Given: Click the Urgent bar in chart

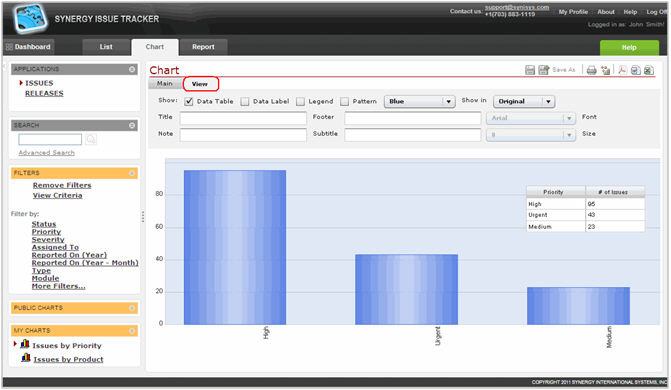Looking at the screenshot, I should pyautogui.click(x=407, y=289).
